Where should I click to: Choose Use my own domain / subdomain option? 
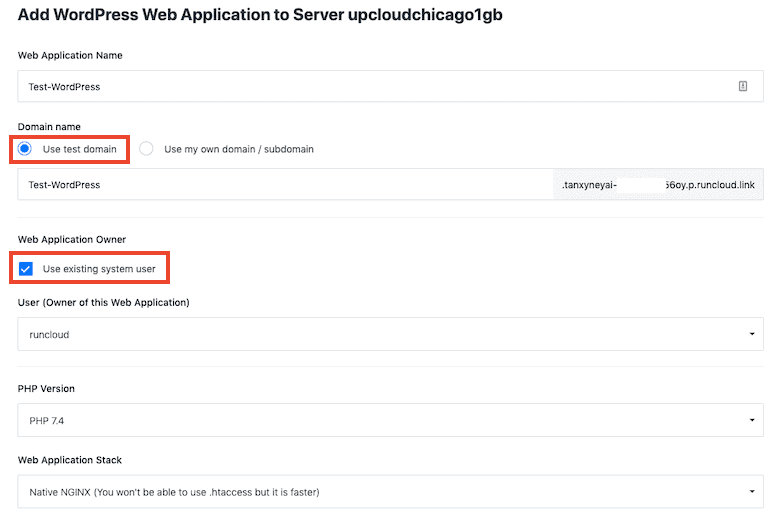tap(146, 149)
